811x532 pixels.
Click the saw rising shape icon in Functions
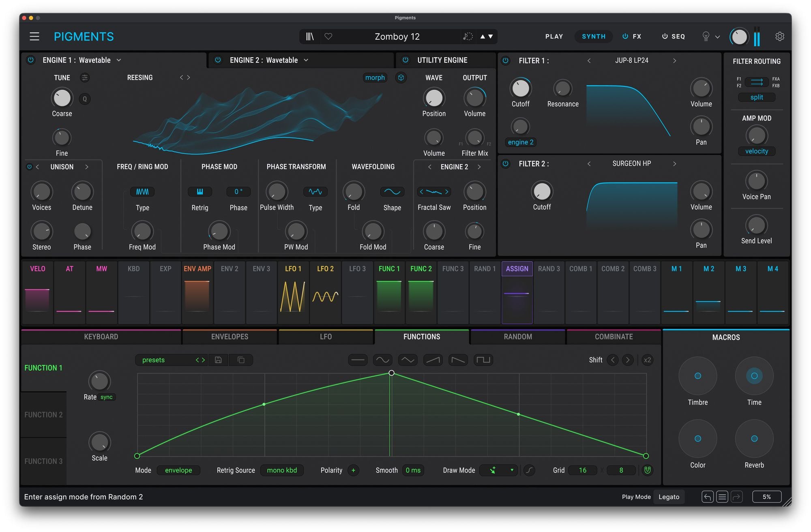point(433,360)
